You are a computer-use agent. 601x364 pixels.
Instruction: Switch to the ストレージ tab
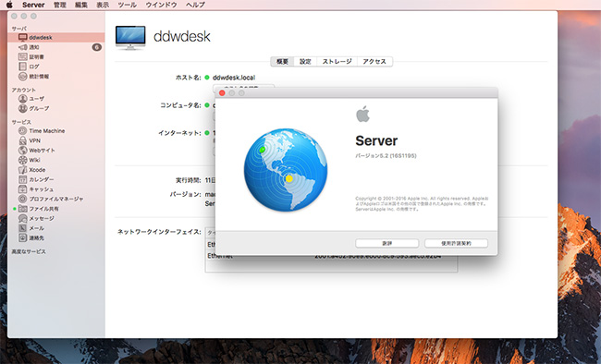click(337, 61)
